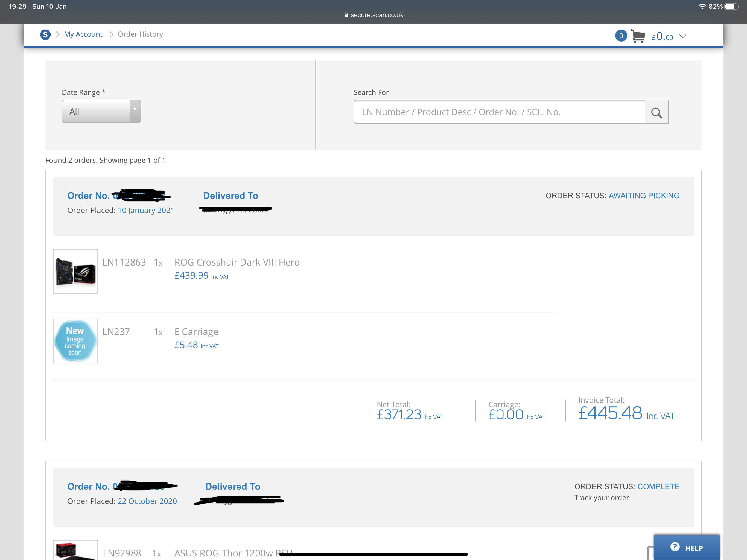Open the shopping basket cart icon

pos(638,36)
